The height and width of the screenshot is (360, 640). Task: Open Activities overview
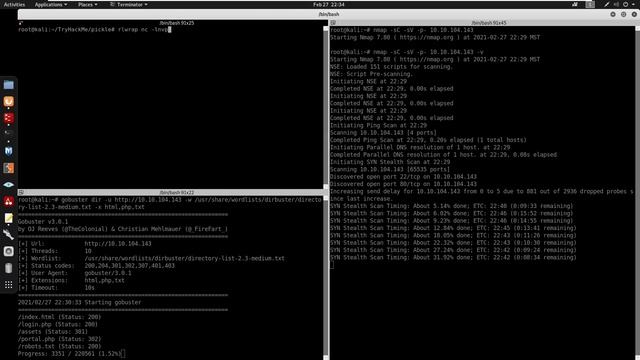(14, 4)
